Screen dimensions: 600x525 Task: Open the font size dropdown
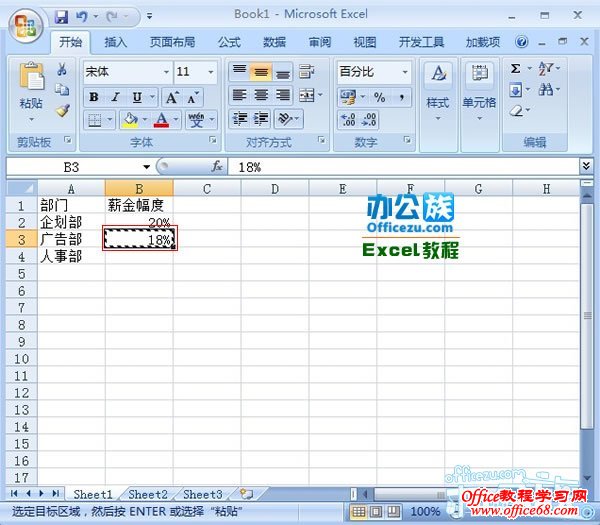click(x=211, y=72)
